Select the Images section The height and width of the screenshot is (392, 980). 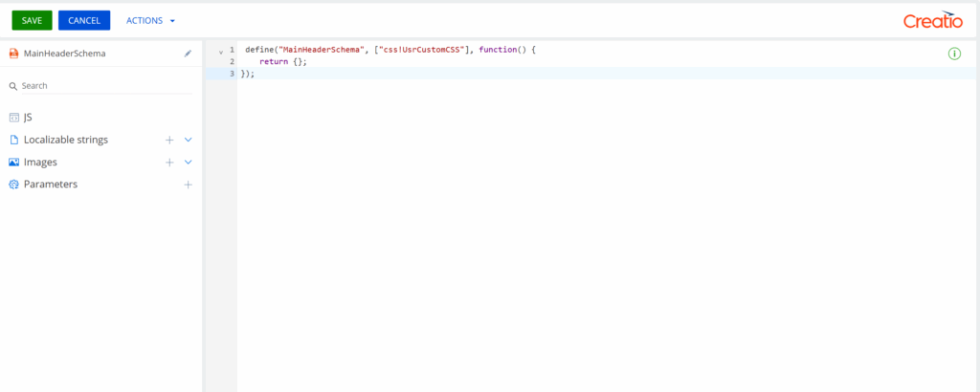pyautogui.click(x=40, y=163)
